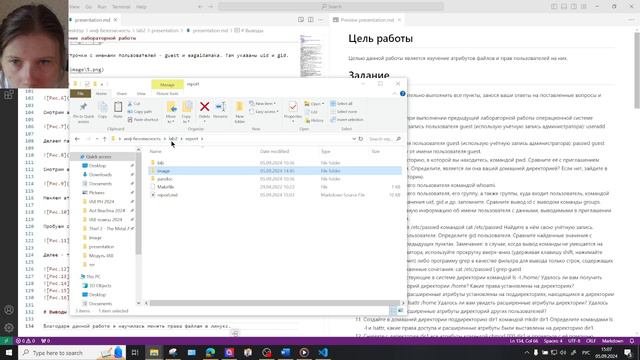Open VS Code Manage gear icon
640x360 pixels.
click(x=9, y=328)
